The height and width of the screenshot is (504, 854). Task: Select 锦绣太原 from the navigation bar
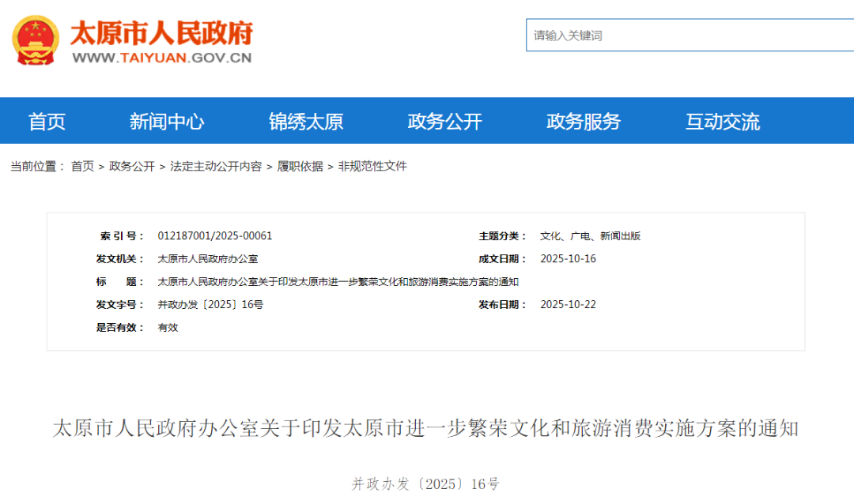[309, 121]
